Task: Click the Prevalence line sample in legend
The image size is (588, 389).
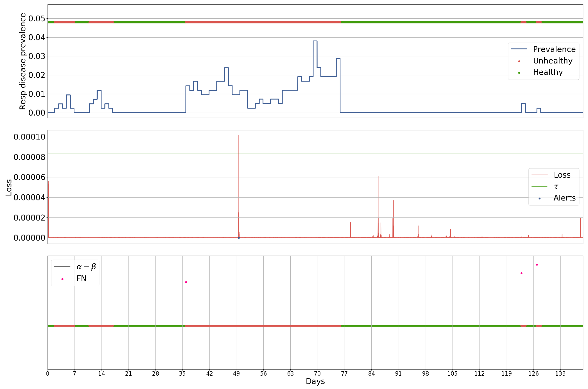Action: tap(519, 49)
